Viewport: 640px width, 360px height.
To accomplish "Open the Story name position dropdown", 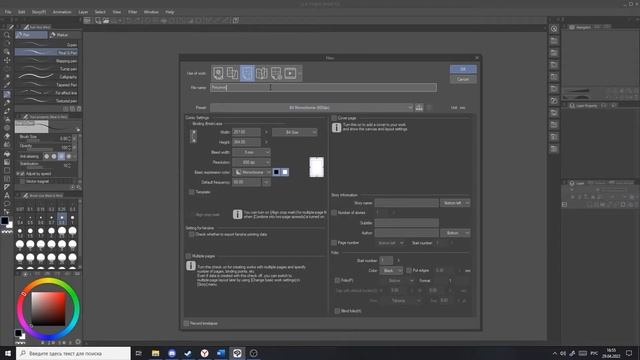I will [455, 203].
